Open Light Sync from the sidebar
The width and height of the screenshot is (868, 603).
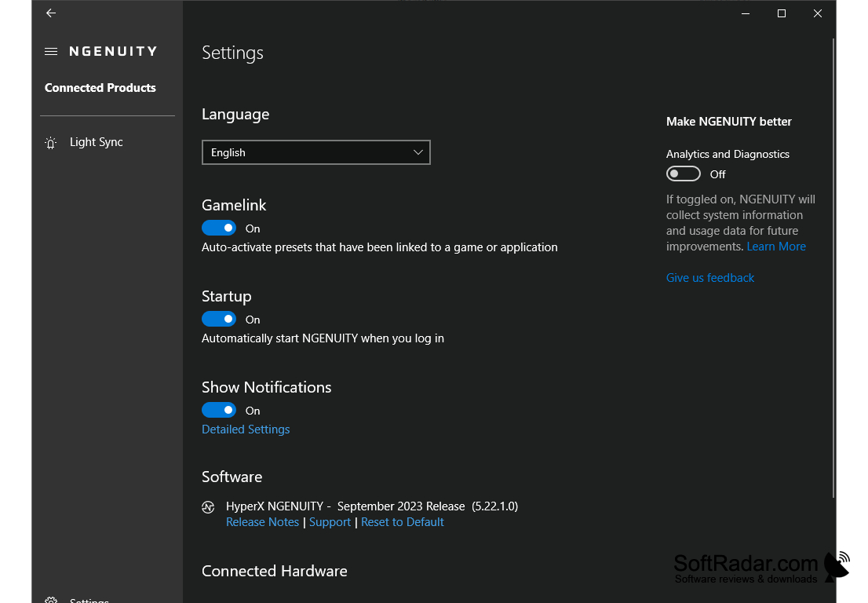[96, 142]
